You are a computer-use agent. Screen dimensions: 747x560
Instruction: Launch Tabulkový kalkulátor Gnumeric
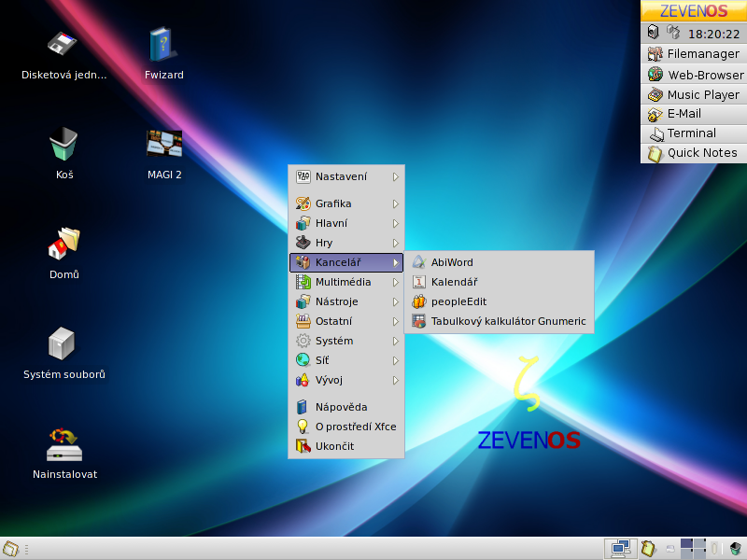coord(499,321)
